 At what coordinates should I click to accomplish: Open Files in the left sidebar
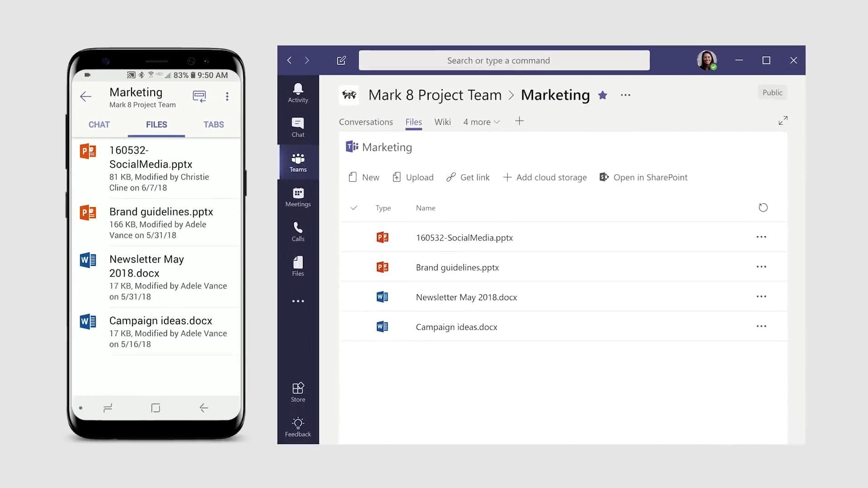coord(298,266)
